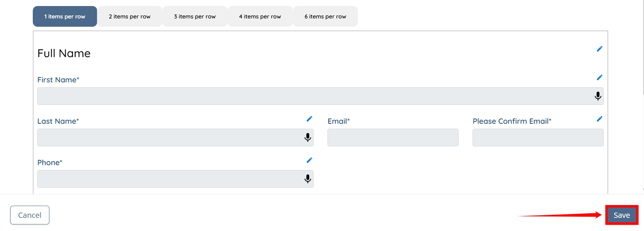Choose the 3 items per row layout
The height and width of the screenshot is (231, 644).
pos(195,17)
